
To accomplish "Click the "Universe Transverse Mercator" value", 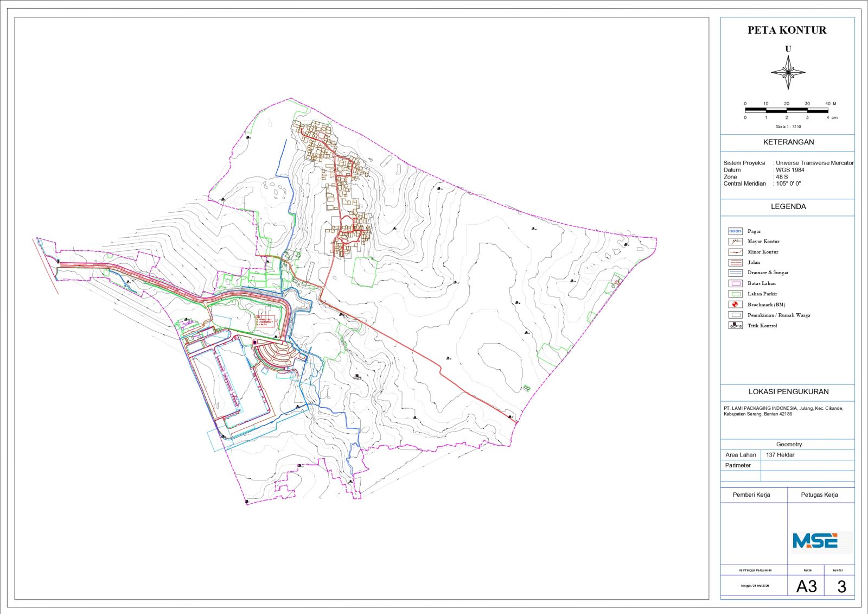I will coord(814,163).
